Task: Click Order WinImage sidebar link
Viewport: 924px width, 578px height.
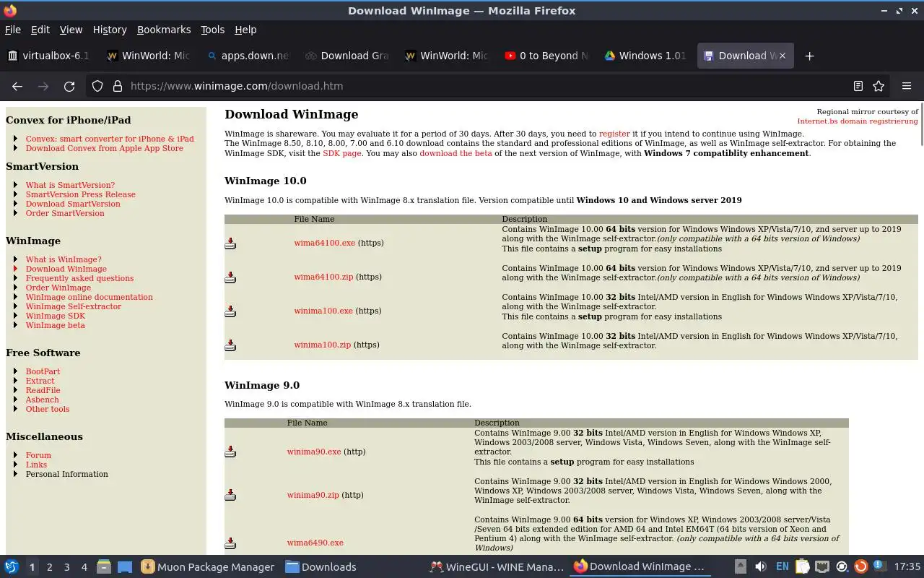Action: (x=58, y=288)
